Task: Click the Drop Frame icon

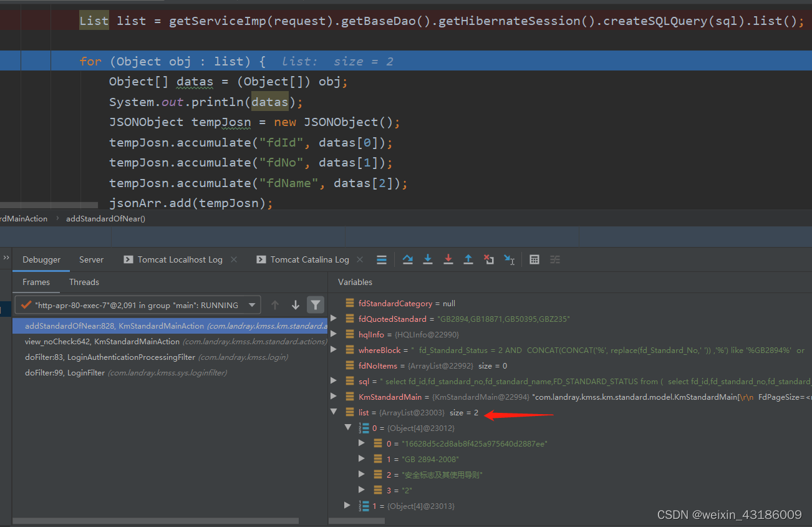Action: (490, 259)
